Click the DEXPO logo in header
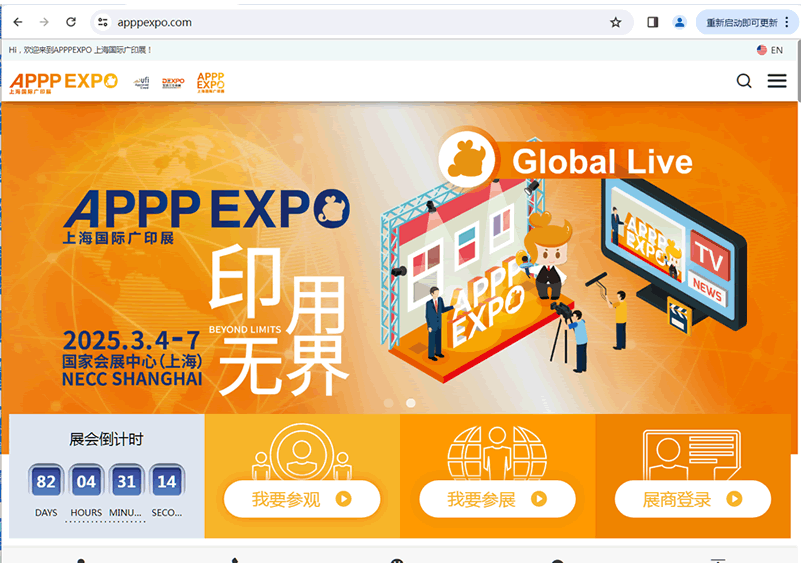The image size is (801, 563). (x=173, y=83)
